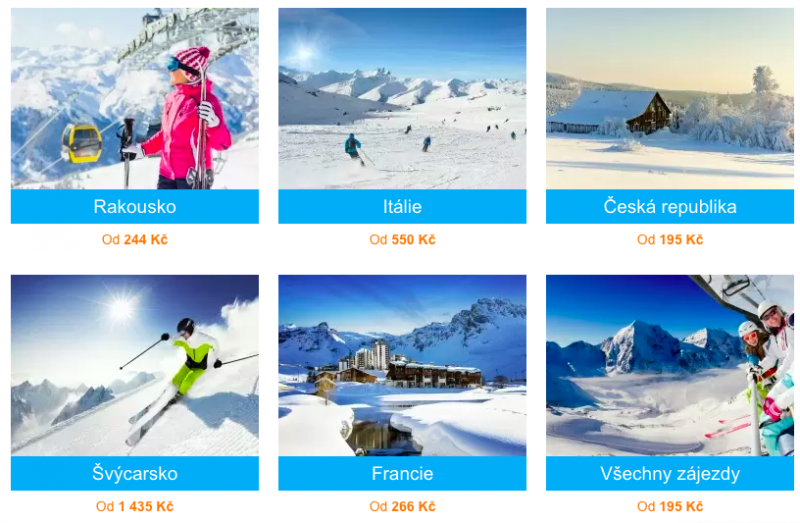
Task: Click the blue Francie label bar
Action: [402, 474]
